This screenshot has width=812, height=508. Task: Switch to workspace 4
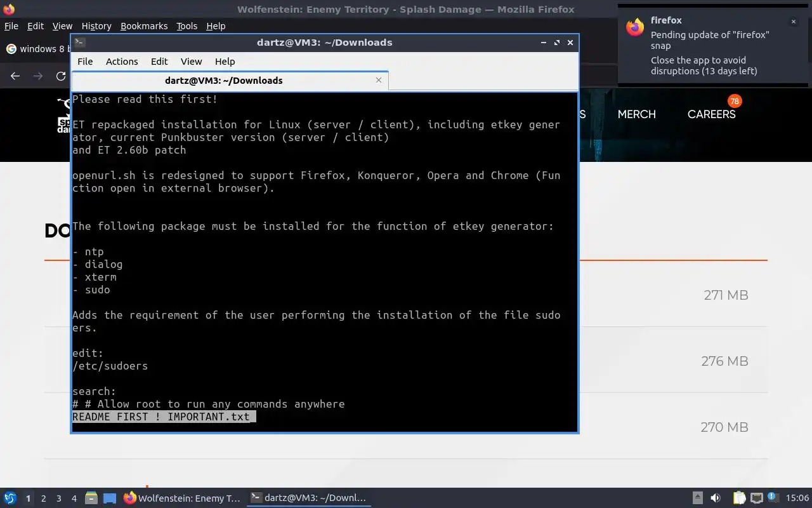[x=74, y=498]
